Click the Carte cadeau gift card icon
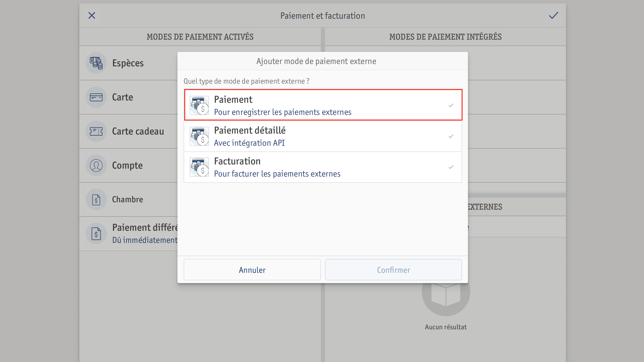Viewport: 644px width, 362px height. point(96,131)
